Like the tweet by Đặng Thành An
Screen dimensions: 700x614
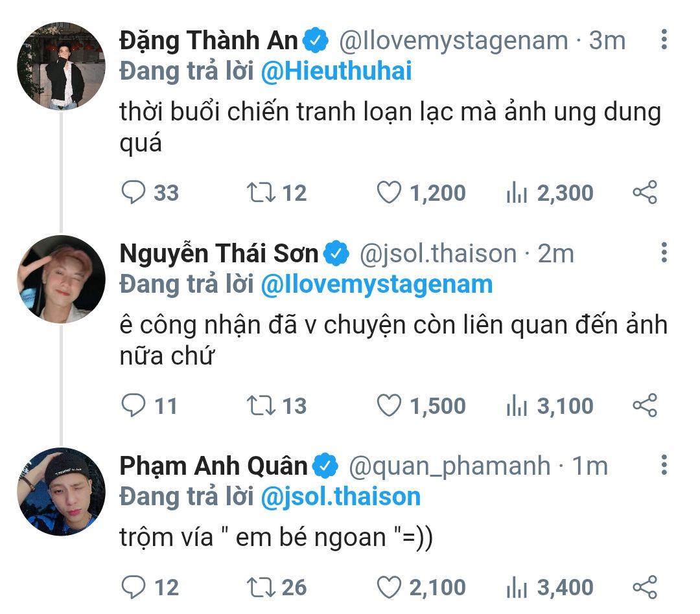point(390,192)
